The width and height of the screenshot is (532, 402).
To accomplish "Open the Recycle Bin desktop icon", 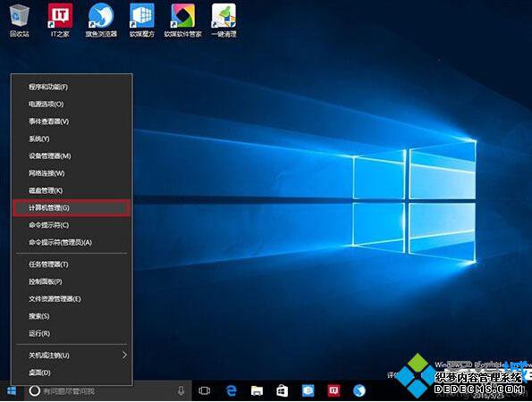I will tap(20, 20).
